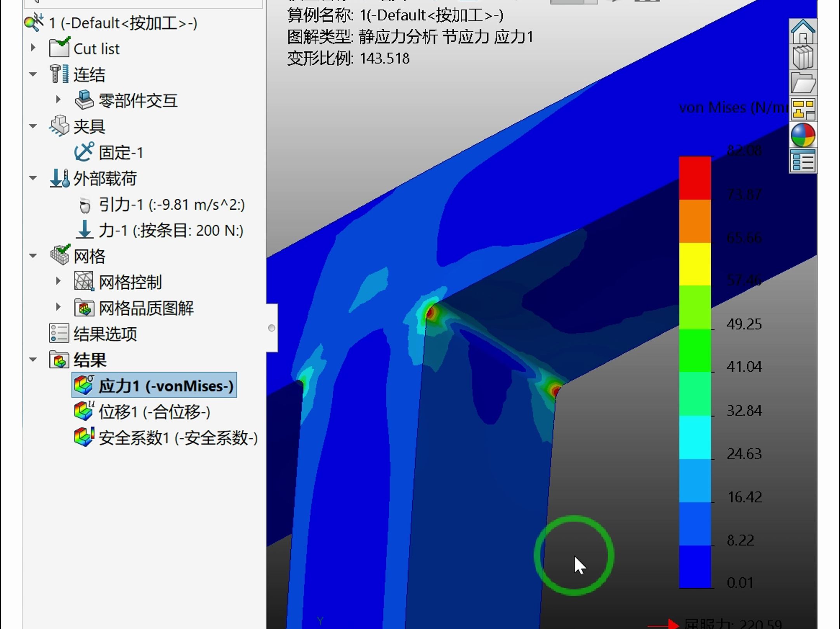Screen dimensions: 840x629
Task: Select the 固定-1 fixture entry
Action: tap(121, 152)
